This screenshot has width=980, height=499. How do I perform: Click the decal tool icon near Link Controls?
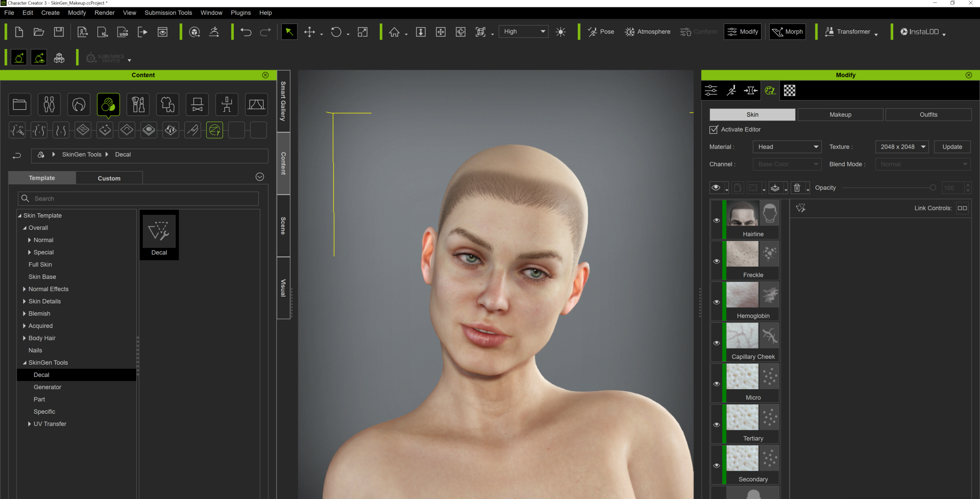click(801, 208)
